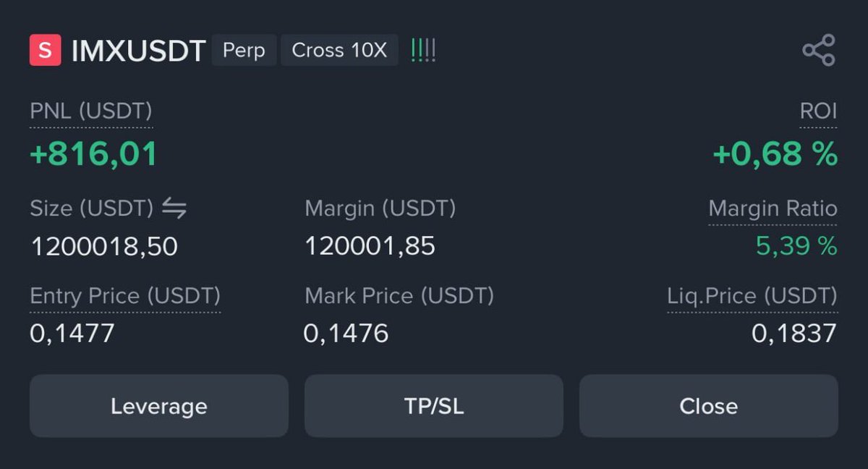Tap the green signal bars indicator
868x469 pixels.
[423, 51]
